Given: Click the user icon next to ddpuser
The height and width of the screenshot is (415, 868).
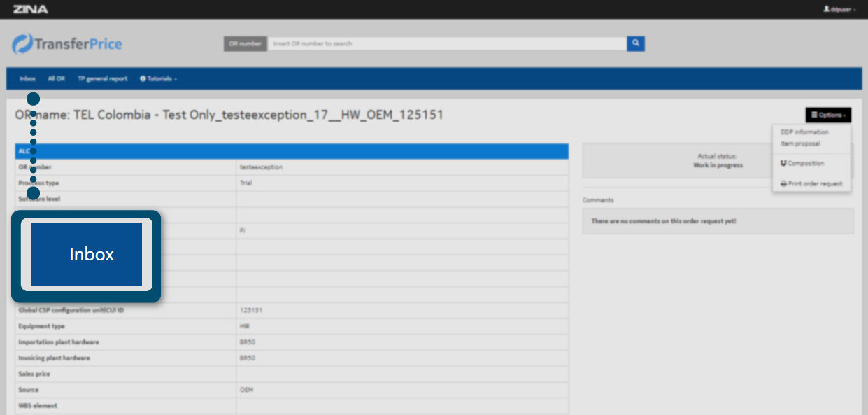Looking at the screenshot, I should [826, 9].
